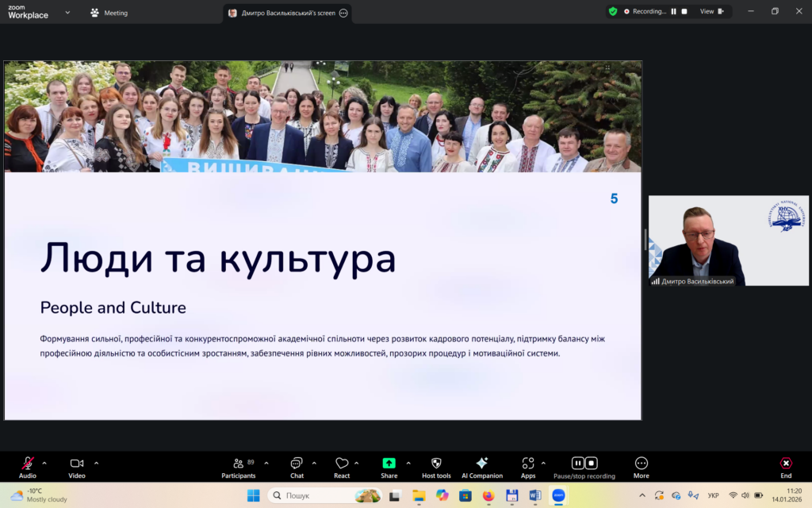The width and height of the screenshot is (812, 508).
Task: Open the Apps menu icon
Action: (x=528, y=464)
